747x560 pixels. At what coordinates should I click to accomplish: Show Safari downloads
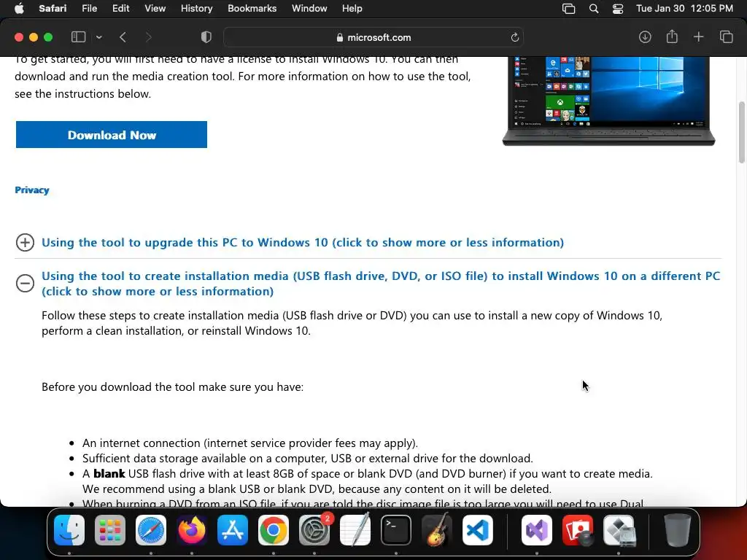pos(645,36)
